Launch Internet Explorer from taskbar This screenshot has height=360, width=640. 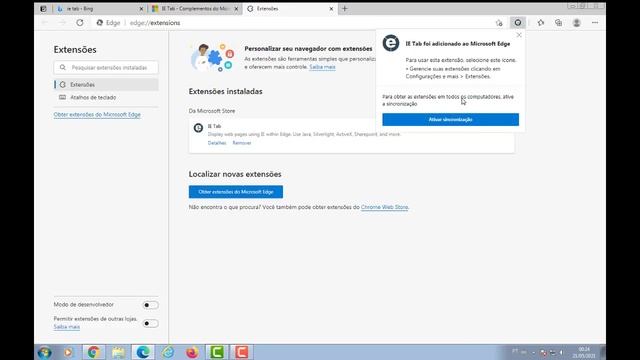[x=168, y=352]
